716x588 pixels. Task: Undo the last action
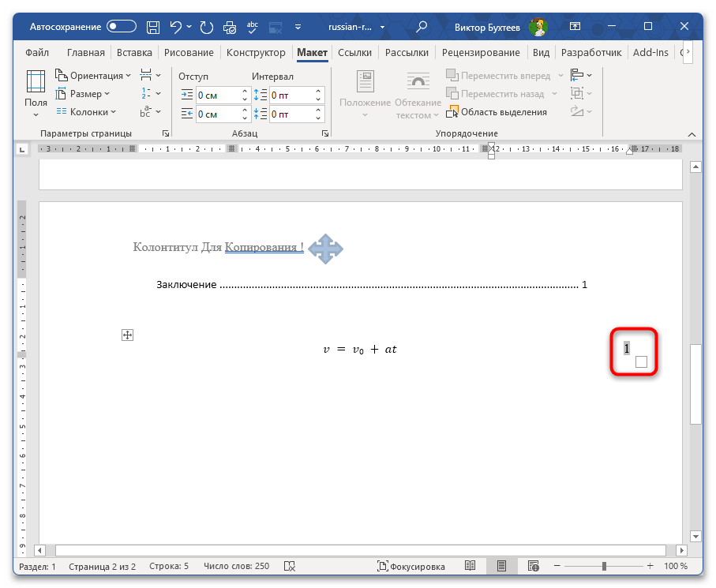click(x=176, y=27)
